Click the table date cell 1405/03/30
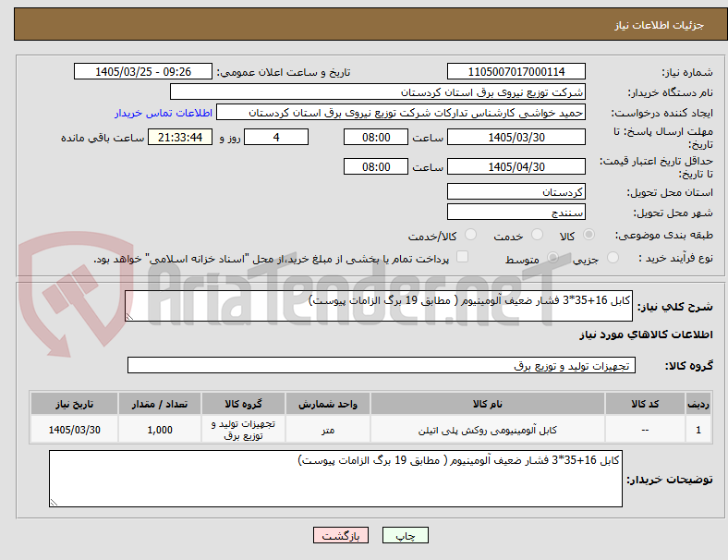This screenshot has height=560, width=728. click(x=74, y=430)
